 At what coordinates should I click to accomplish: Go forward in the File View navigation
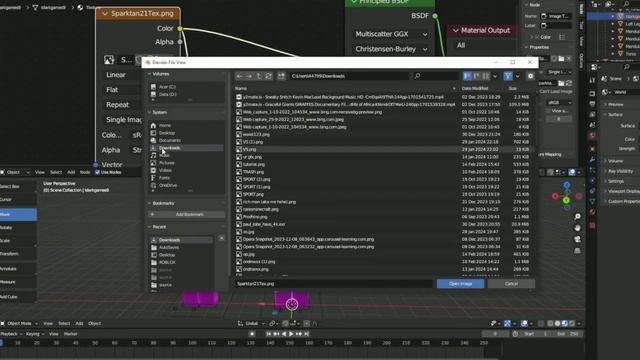tap(249, 76)
